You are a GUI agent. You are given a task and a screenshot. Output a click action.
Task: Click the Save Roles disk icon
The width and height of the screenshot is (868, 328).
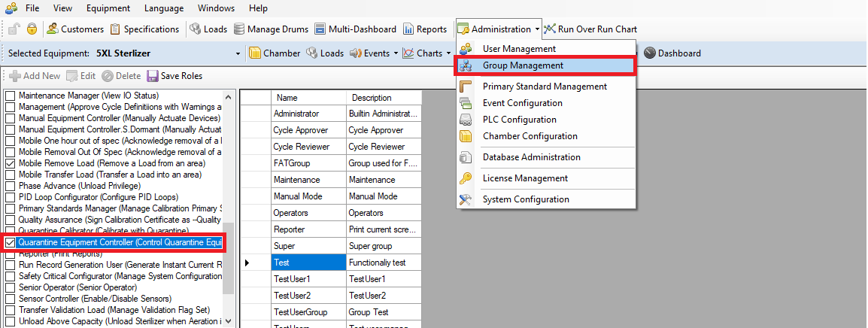[x=153, y=76]
